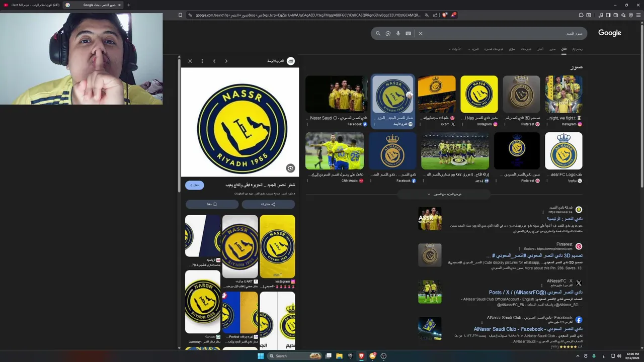Open File Explorer from the taskbar
The width and height of the screenshot is (644, 362).
339,356
